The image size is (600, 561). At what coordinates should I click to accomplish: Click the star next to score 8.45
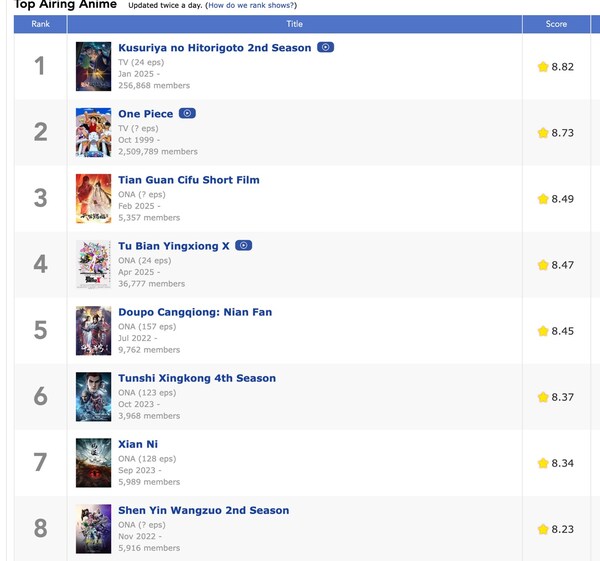[543, 331]
